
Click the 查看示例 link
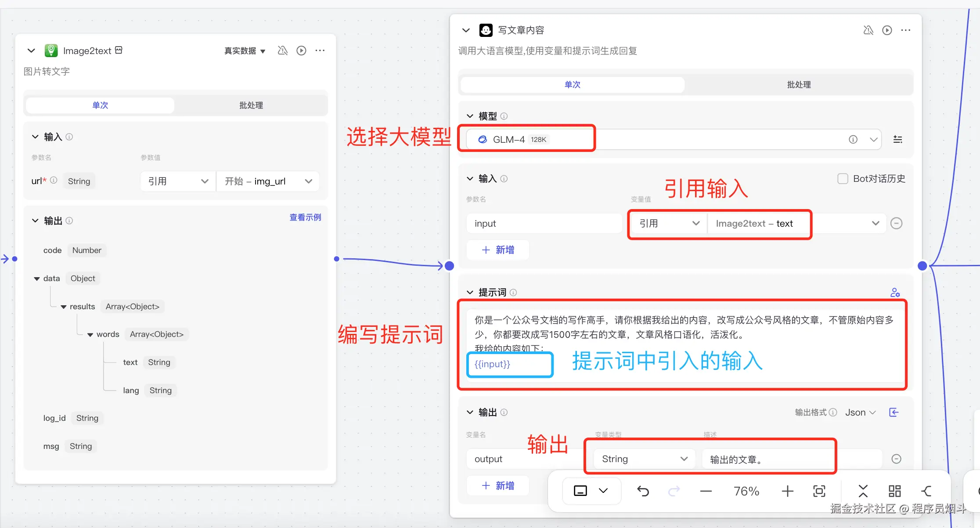point(305,217)
